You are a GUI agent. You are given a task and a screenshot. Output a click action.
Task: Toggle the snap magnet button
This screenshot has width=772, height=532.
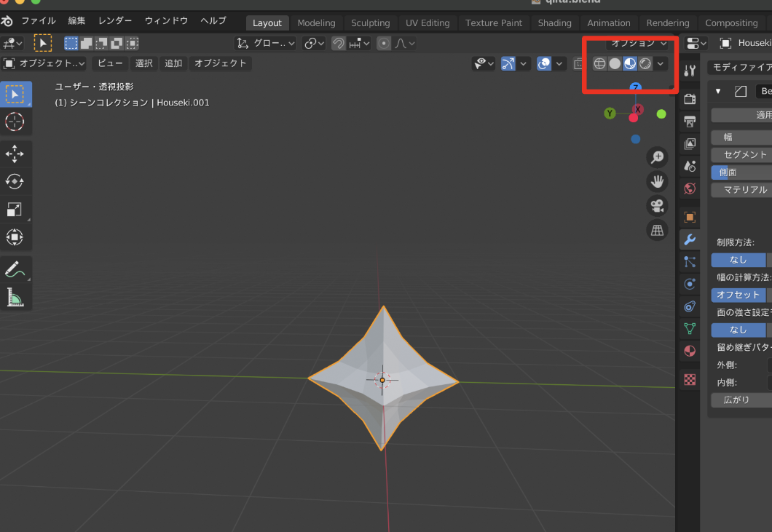pos(338,44)
